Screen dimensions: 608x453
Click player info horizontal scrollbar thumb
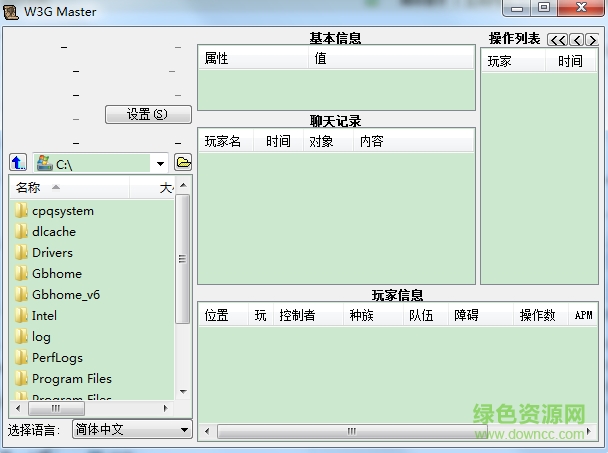click(x=351, y=431)
